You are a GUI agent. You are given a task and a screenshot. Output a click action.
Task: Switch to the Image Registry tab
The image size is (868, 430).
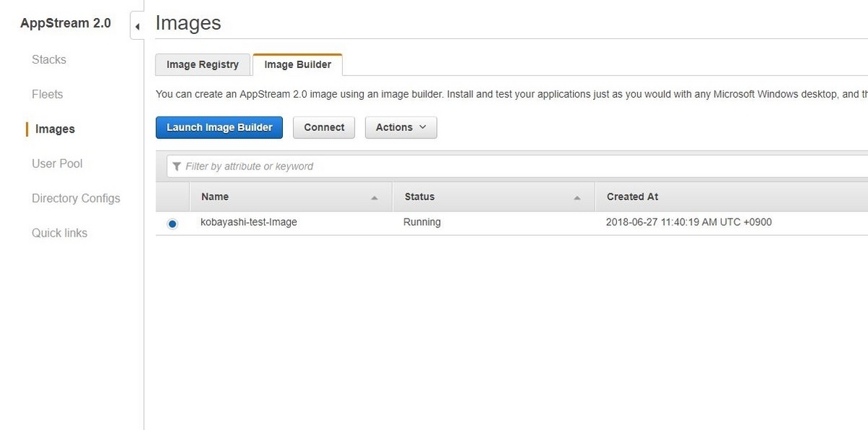[203, 64]
